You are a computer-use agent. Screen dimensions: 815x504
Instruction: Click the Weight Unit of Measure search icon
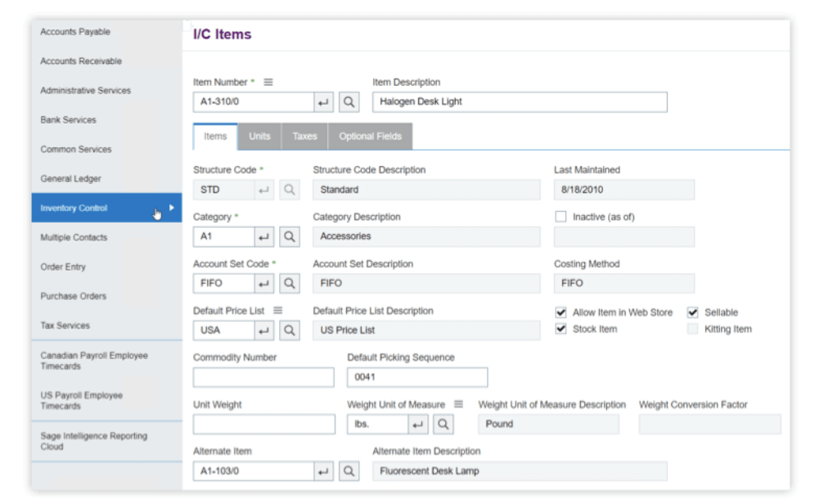pyautogui.click(x=443, y=425)
